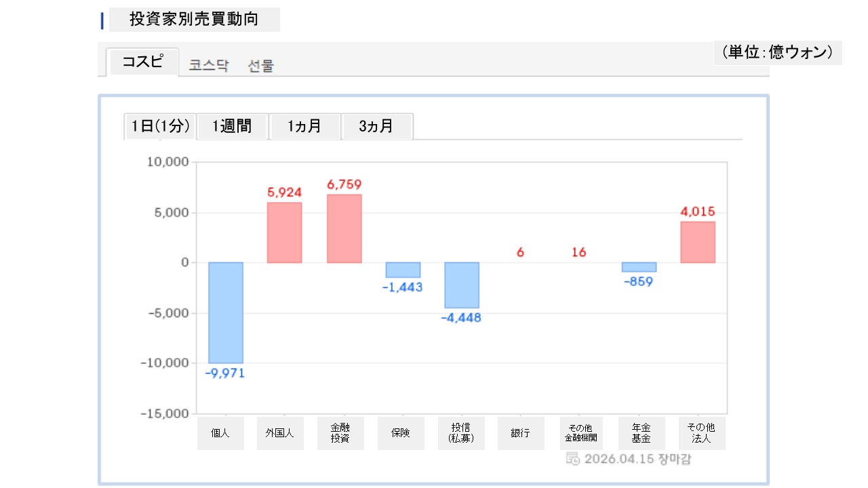The width and height of the screenshot is (868, 488).
Task: Show the 1ヵ月 period chart
Action: click(x=304, y=126)
